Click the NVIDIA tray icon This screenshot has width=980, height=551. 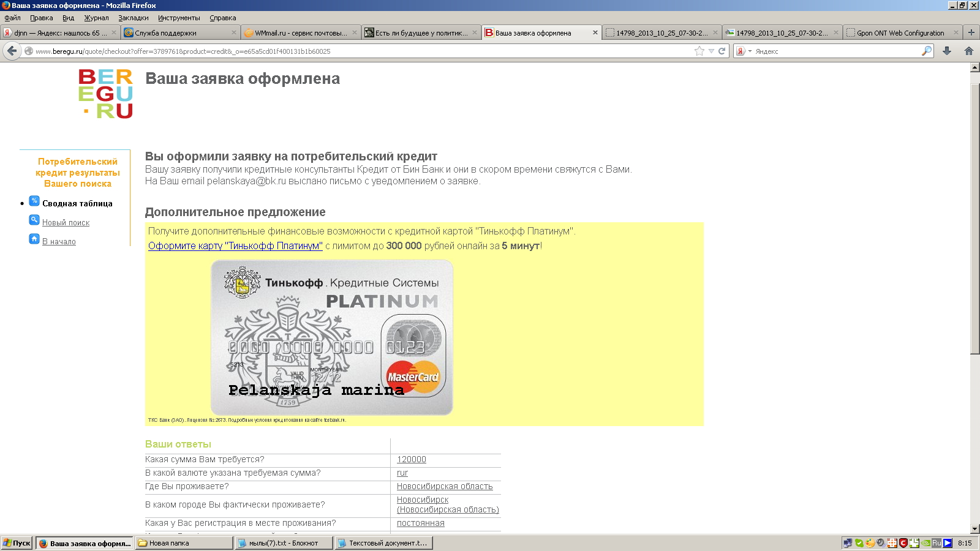[x=925, y=543]
